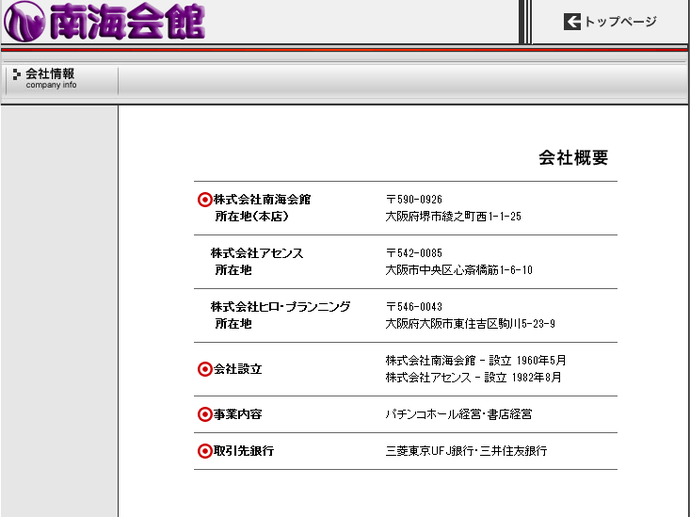
Task: Click the small bullet icon beside 会社情報
Action: (x=17, y=74)
